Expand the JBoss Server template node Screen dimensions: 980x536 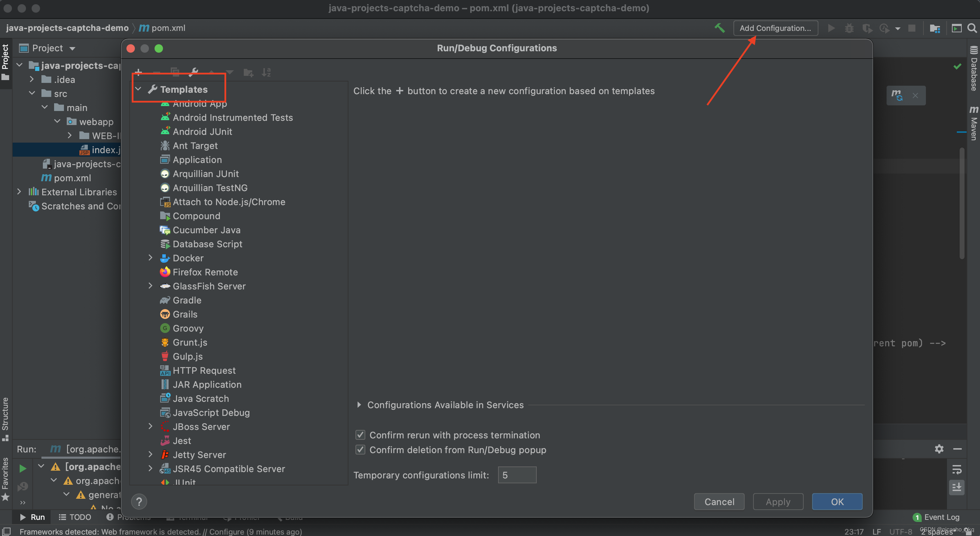point(150,426)
